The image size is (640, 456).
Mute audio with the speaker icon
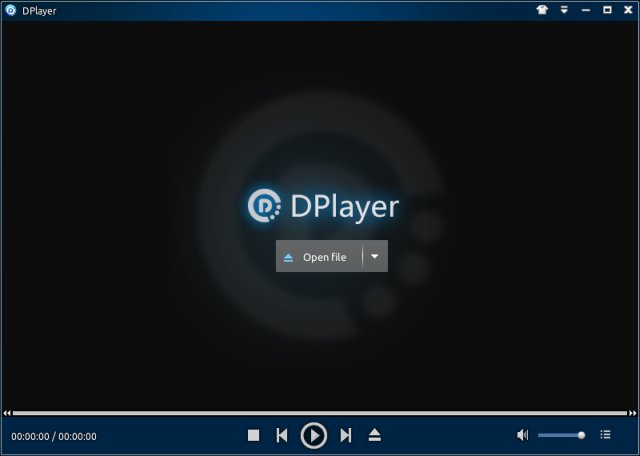point(522,435)
